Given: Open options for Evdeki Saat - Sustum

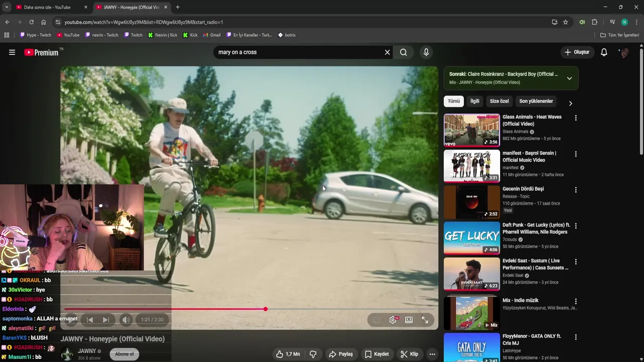Looking at the screenshot, I should coord(576,262).
